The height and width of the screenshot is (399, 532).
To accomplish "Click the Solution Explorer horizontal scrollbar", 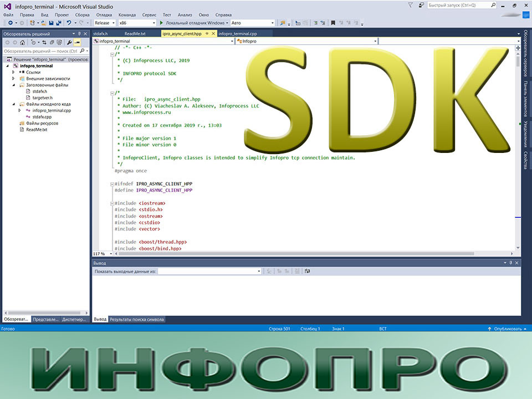I will pyautogui.click(x=44, y=313).
